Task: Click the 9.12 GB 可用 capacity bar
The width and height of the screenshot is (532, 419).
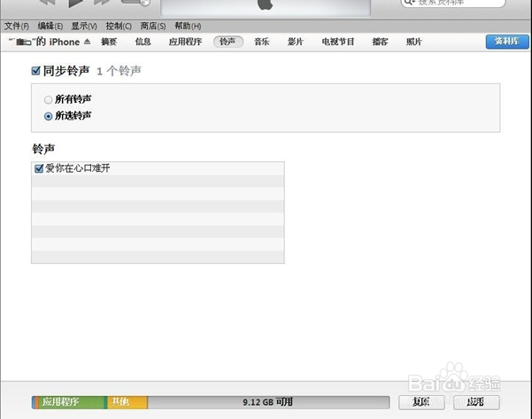Action: coord(268,402)
